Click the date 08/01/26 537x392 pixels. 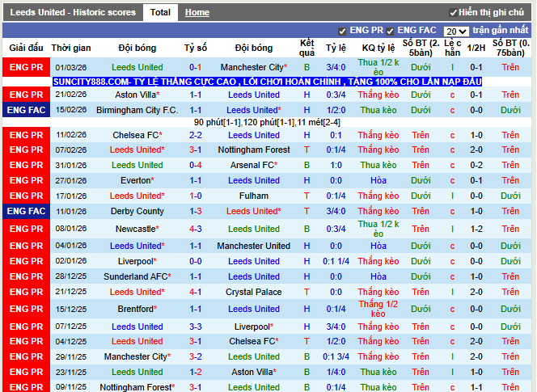click(x=71, y=229)
